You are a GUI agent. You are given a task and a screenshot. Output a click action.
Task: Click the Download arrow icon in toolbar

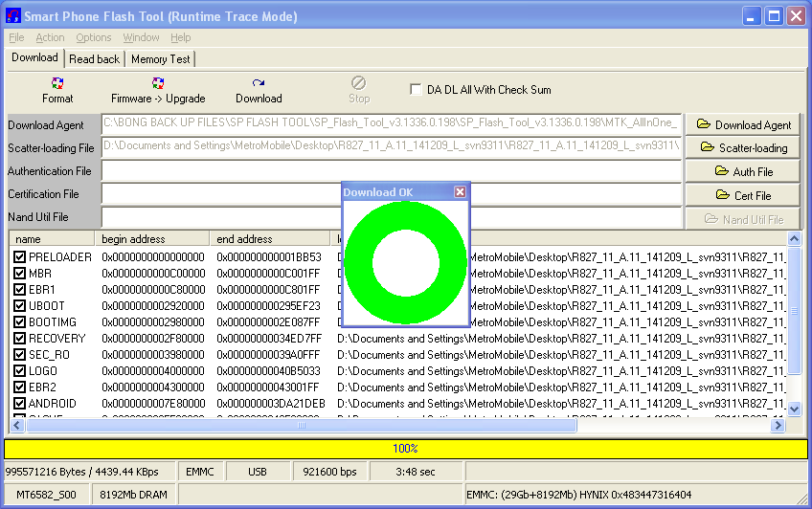click(259, 84)
